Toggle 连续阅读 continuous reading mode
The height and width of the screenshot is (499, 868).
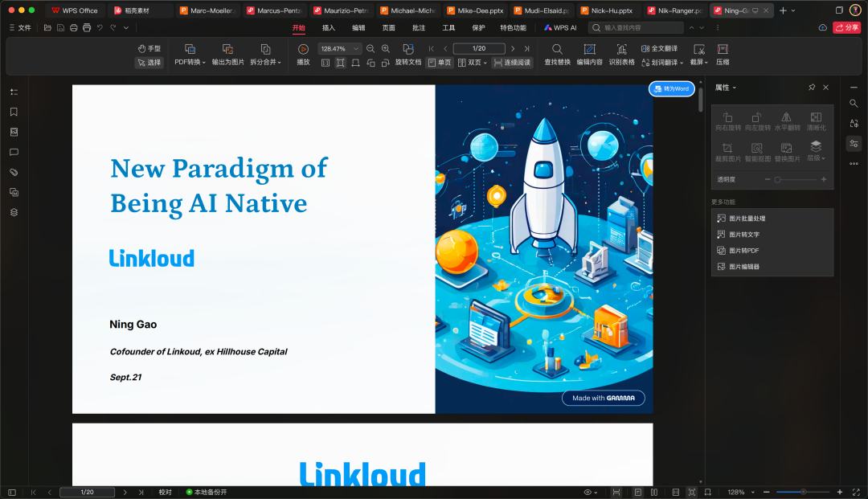[512, 63]
